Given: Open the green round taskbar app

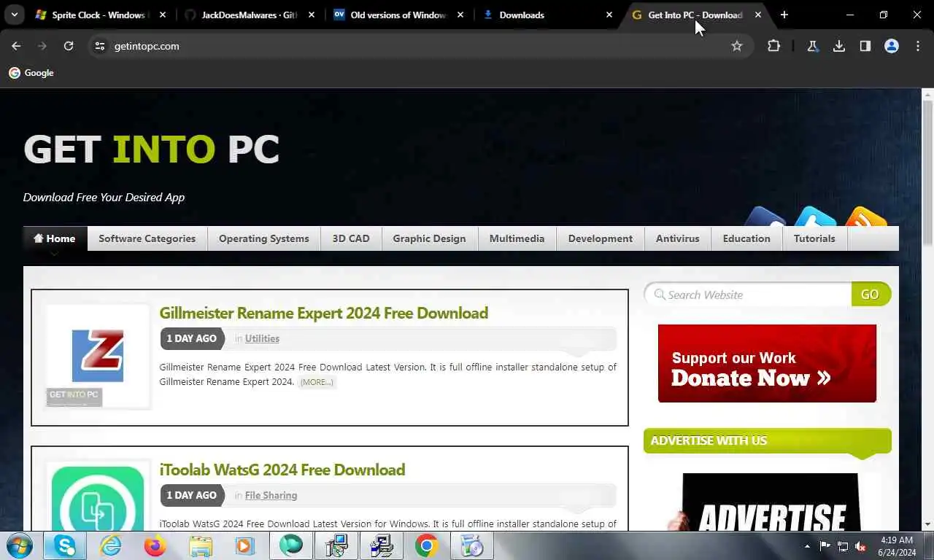Looking at the screenshot, I should click(x=290, y=545).
